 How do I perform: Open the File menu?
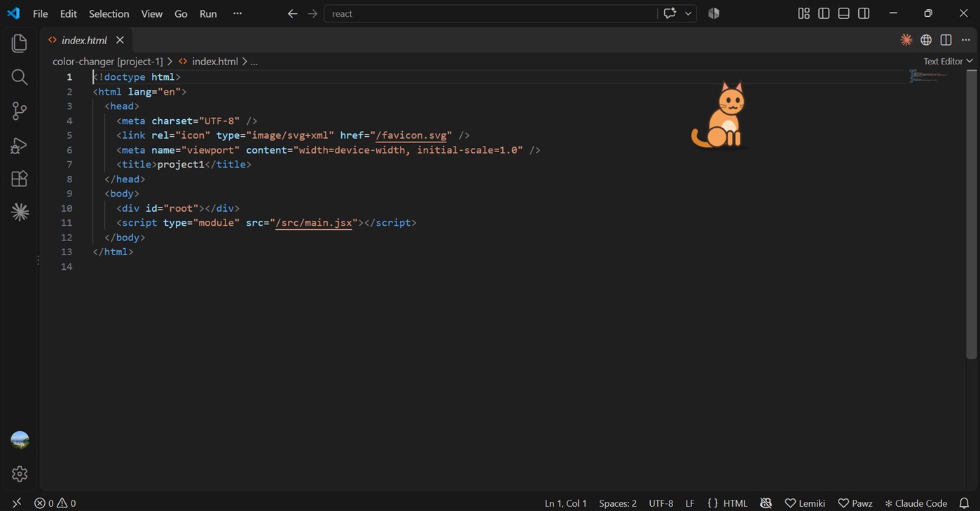tap(41, 13)
